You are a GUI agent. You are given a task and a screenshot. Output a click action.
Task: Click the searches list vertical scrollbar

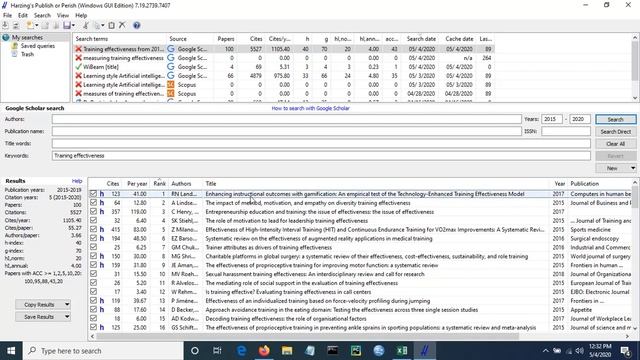(x=635, y=61)
